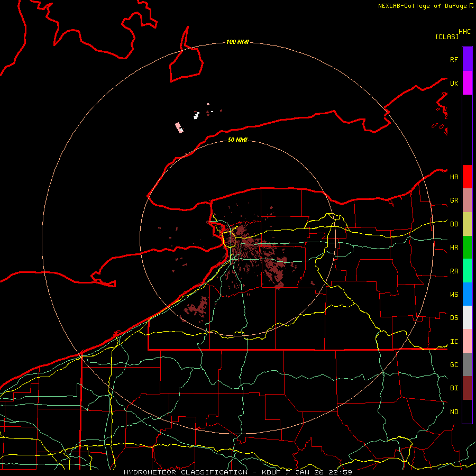Screen dimensions: 476x476
Task: Click the 50 NMI range ring label
Action: 237,140
